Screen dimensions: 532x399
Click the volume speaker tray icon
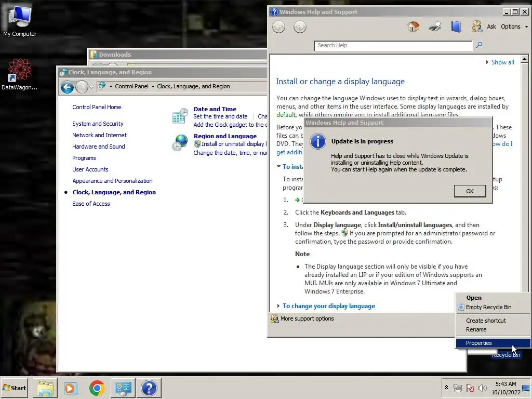(482, 388)
